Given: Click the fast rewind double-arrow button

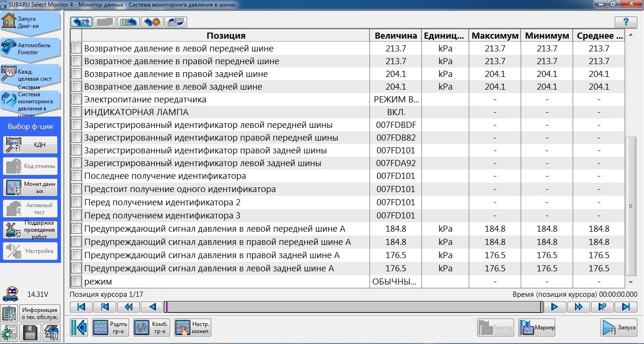Looking at the screenshot, I should click(x=129, y=307).
